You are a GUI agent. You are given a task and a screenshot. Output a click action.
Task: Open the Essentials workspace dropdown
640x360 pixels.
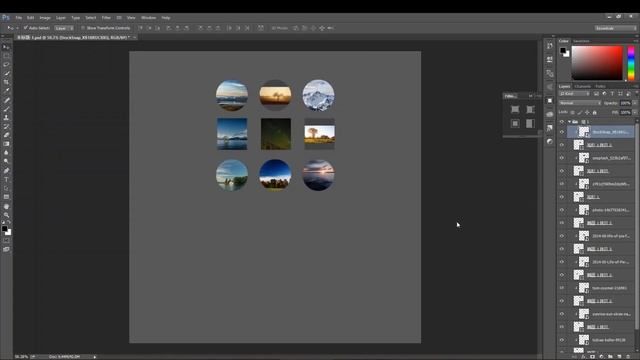(x=615, y=28)
